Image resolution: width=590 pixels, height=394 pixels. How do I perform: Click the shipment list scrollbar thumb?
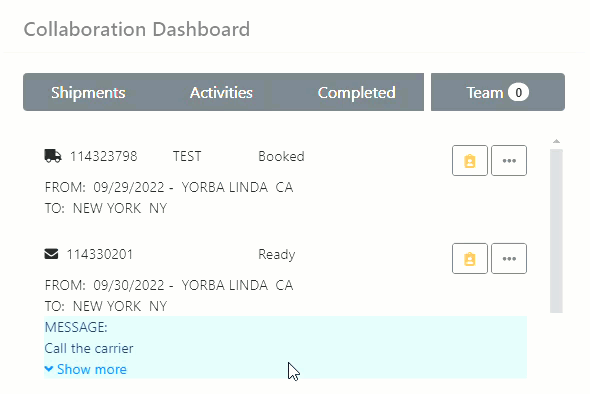click(x=556, y=231)
